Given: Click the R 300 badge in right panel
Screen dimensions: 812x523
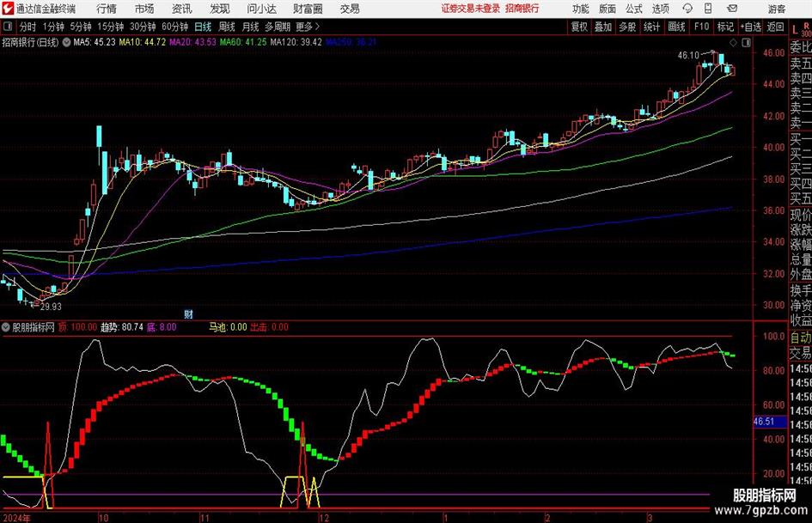Looking at the screenshot, I should click(806, 29).
